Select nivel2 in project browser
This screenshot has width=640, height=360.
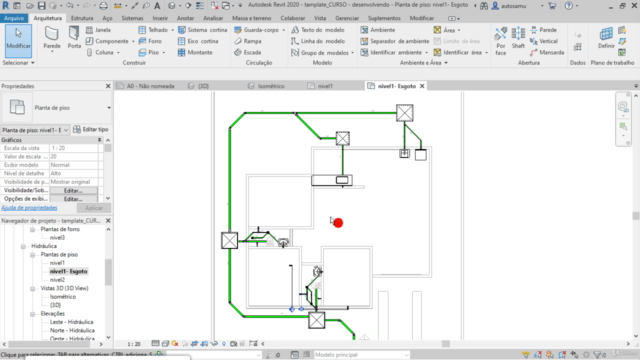pyautogui.click(x=57, y=280)
